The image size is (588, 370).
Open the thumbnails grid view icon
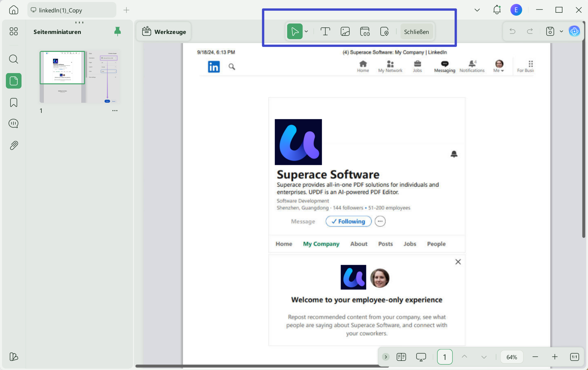[14, 31]
